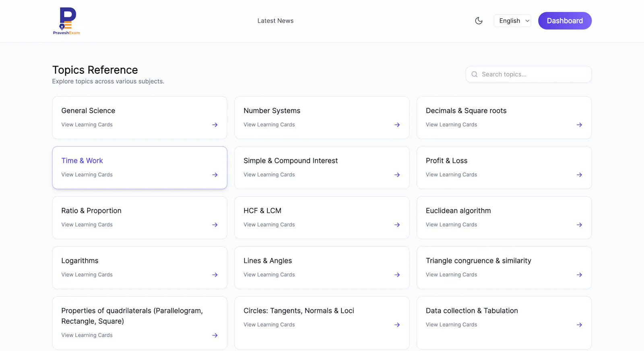Image resolution: width=644 pixels, height=351 pixels.
Task: View Learning Cards for Euclidean algorithm
Action: click(x=452, y=225)
